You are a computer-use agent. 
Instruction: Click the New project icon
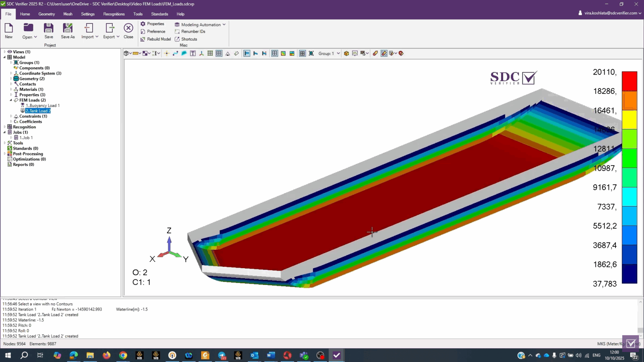pyautogui.click(x=8, y=28)
